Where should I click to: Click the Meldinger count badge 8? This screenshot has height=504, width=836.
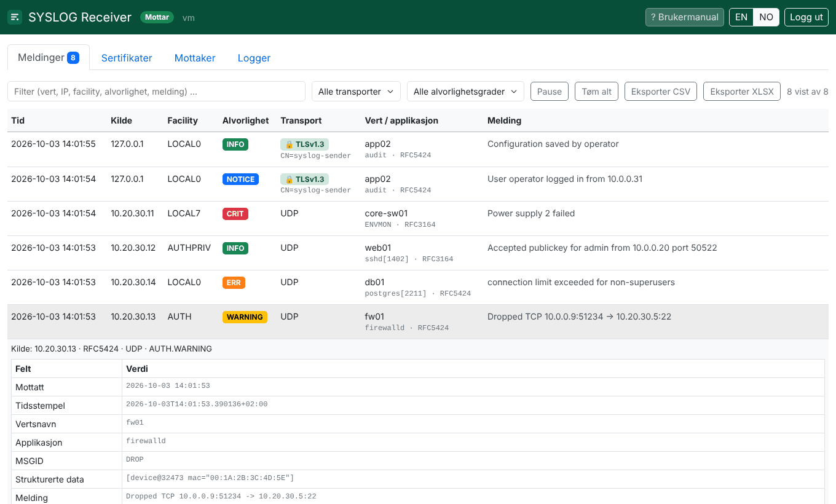click(73, 58)
